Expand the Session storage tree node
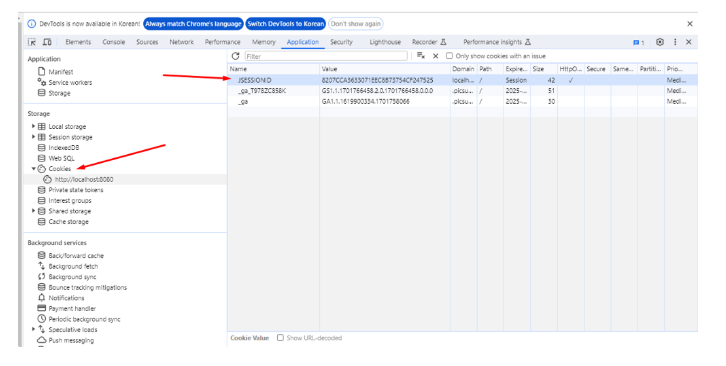The height and width of the screenshot is (366, 726). click(x=33, y=137)
